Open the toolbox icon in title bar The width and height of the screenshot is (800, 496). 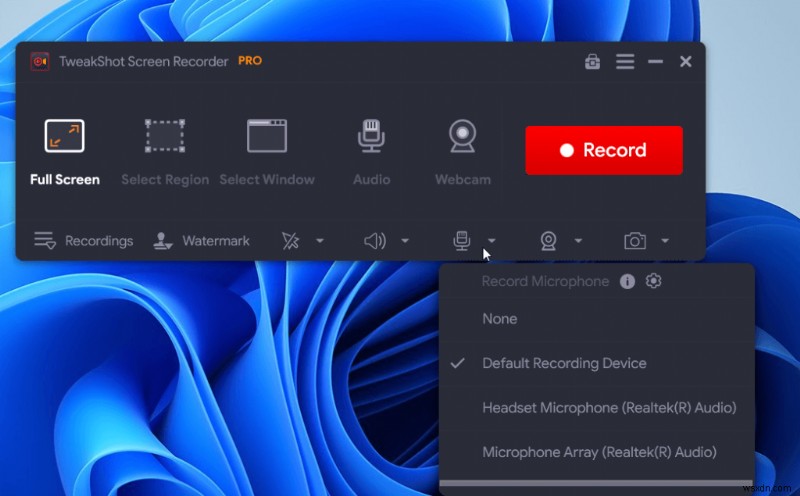coord(593,62)
